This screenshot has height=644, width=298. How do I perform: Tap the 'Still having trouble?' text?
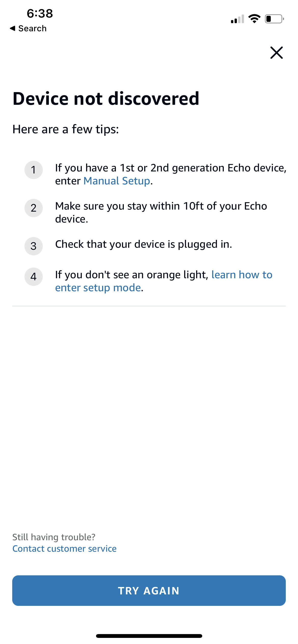pyautogui.click(x=54, y=537)
